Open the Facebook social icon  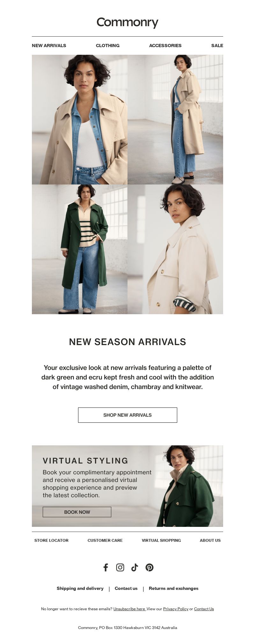point(106,567)
